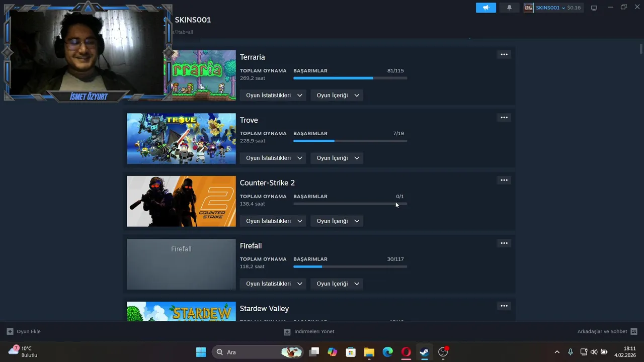
Task: Open Terraria's three-dot options menu
Action: tap(504, 54)
